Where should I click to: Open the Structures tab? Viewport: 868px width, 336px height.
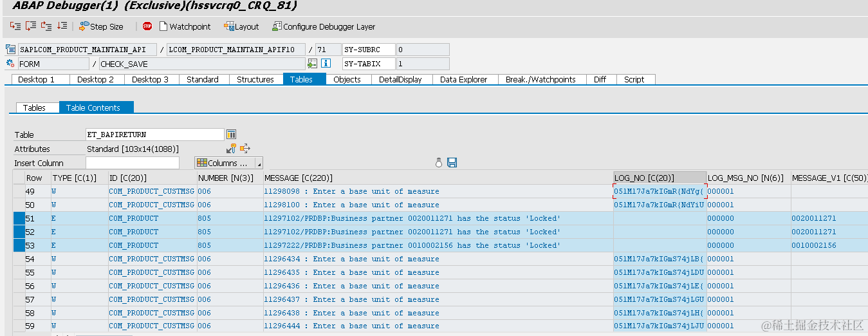(x=255, y=79)
